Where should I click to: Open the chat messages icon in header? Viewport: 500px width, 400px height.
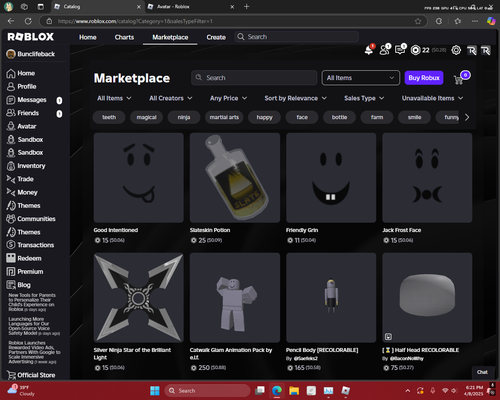tap(400, 50)
